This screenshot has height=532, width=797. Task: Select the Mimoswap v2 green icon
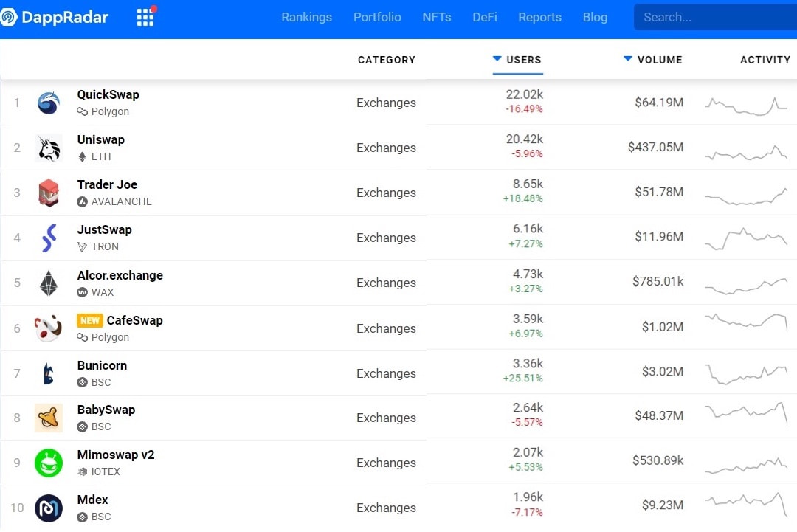[x=49, y=463]
